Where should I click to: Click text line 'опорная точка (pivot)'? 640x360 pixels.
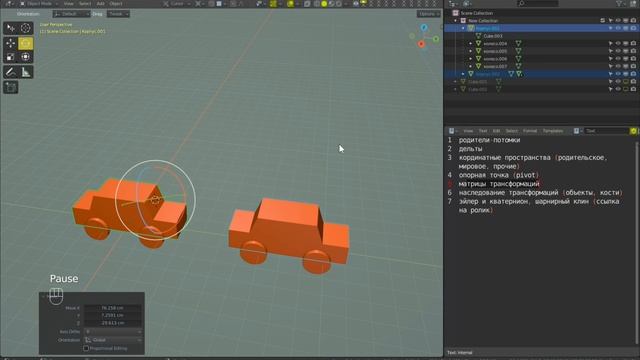point(499,175)
